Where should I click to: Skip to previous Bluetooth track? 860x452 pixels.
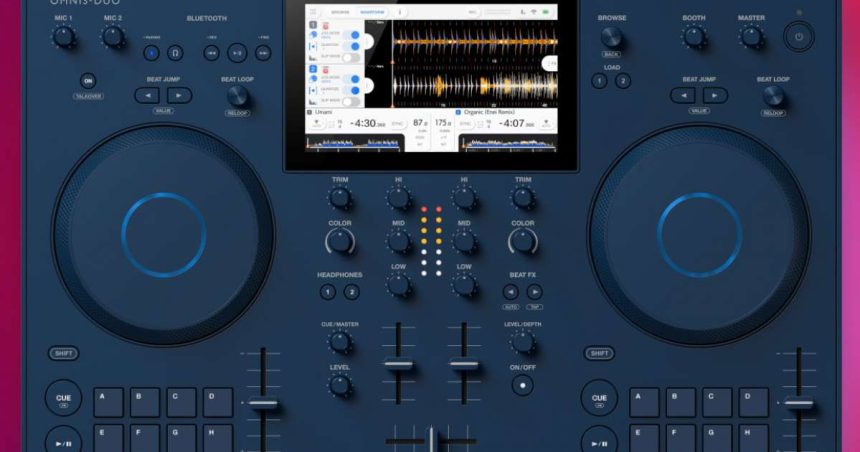[212, 53]
